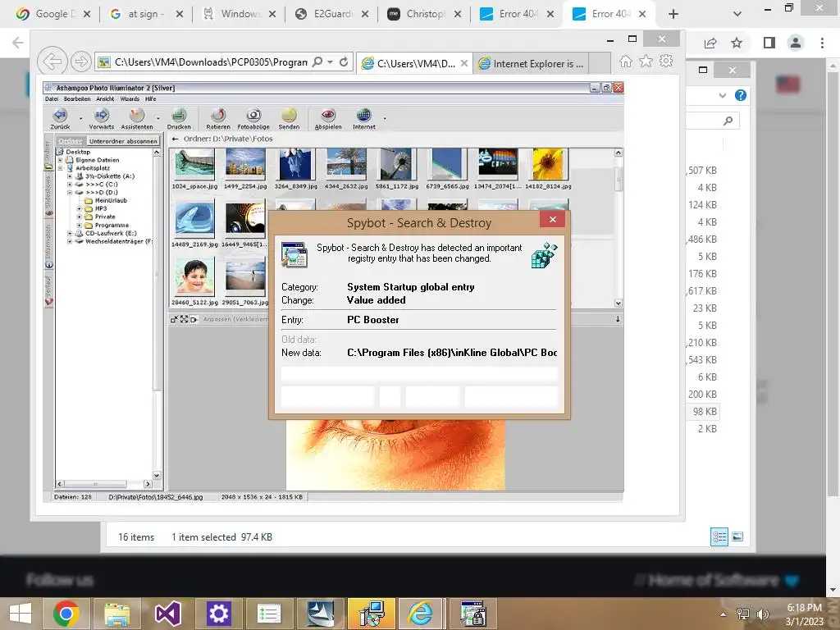Expand the MP3 folder node
Viewport: 840px width, 630px height.
(x=80, y=209)
